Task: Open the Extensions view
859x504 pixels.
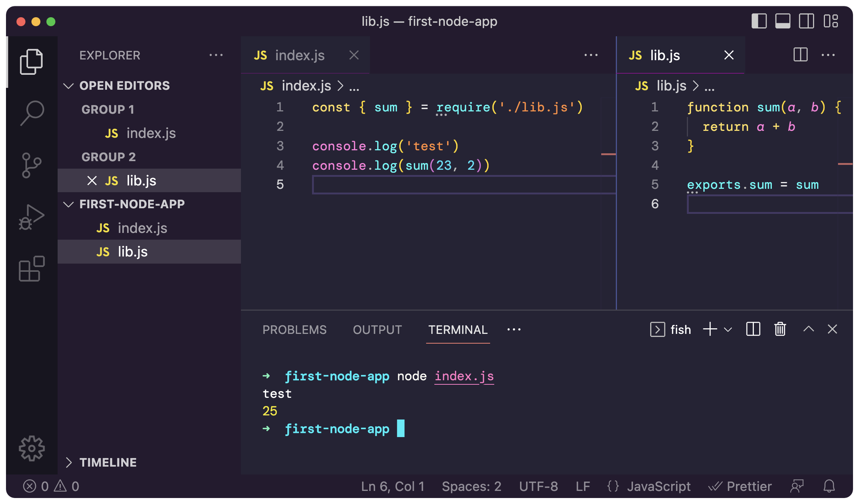Action: pos(32,269)
